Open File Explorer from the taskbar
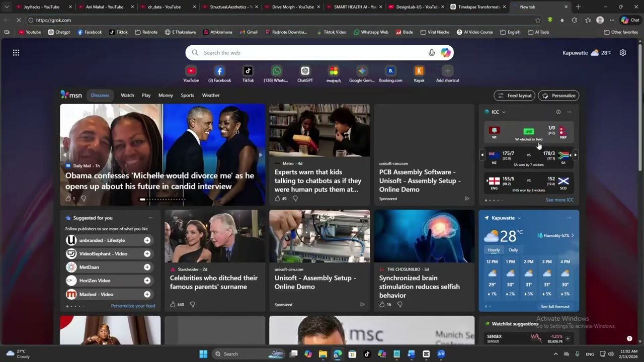Image resolution: width=644 pixels, height=362 pixels. [x=323, y=354]
